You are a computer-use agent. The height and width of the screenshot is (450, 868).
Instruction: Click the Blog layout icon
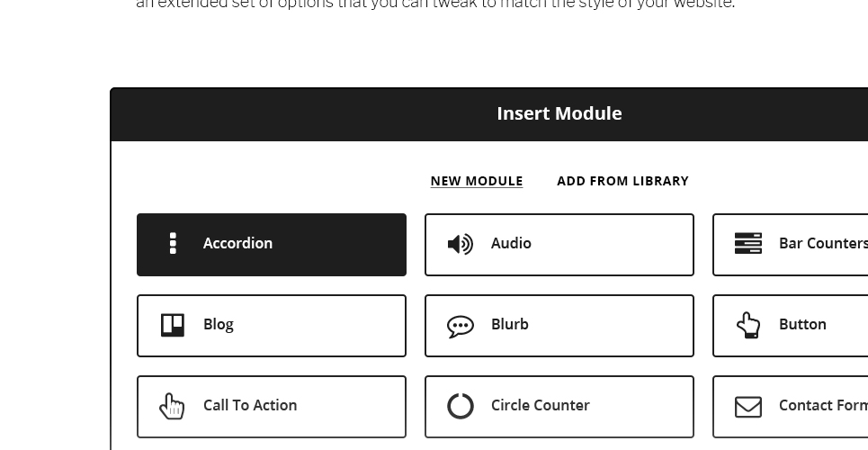pyautogui.click(x=172, y=325)
